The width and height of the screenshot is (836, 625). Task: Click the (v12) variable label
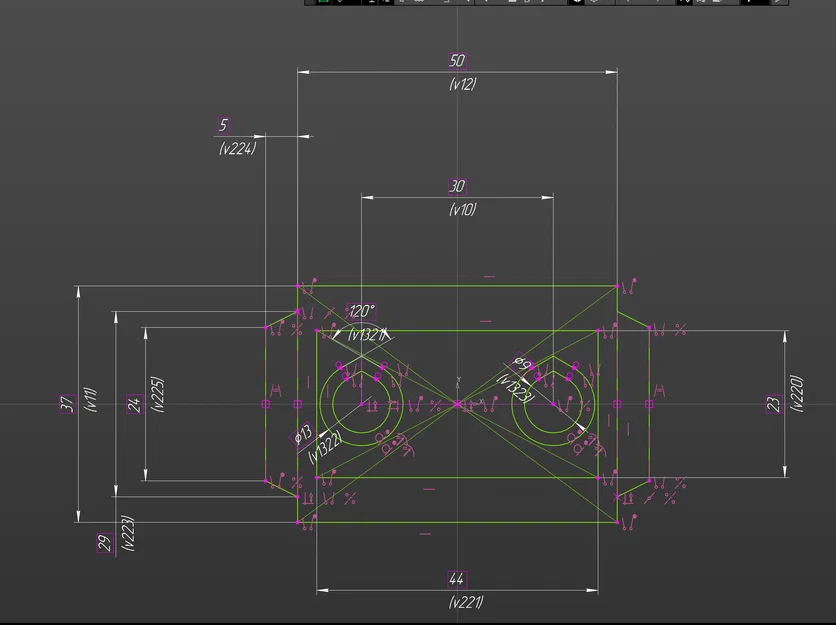tap(462, 84)
